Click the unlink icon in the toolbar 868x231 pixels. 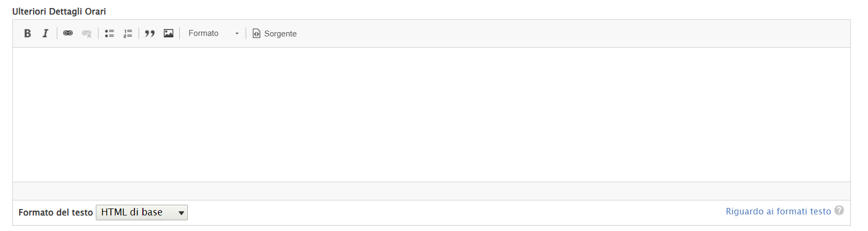(x=87, y=33)
